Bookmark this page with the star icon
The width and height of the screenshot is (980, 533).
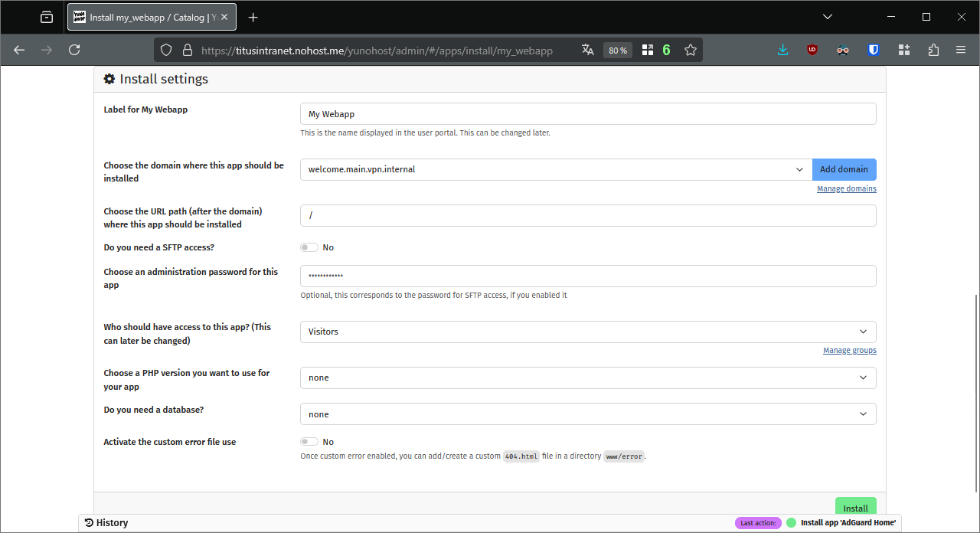point(691,50)
